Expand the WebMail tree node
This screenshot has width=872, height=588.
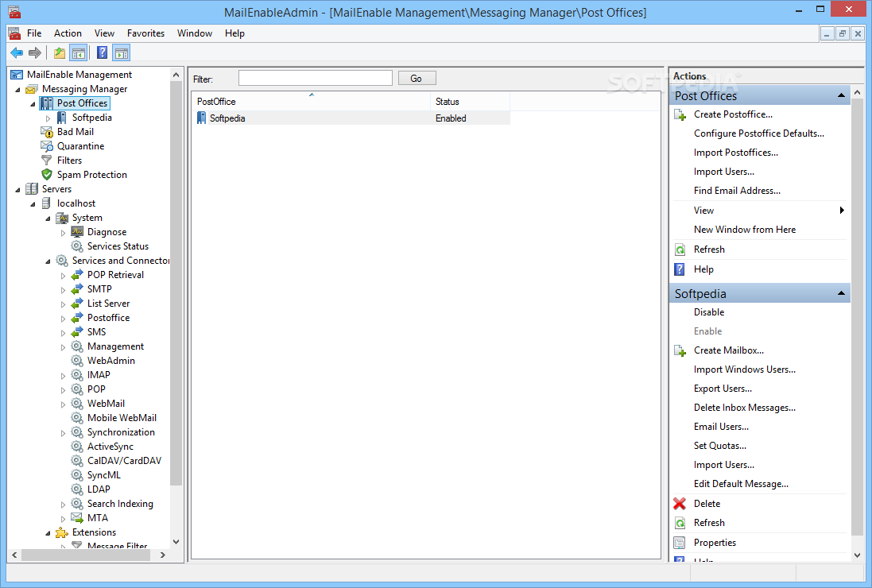tap(63, 404)
